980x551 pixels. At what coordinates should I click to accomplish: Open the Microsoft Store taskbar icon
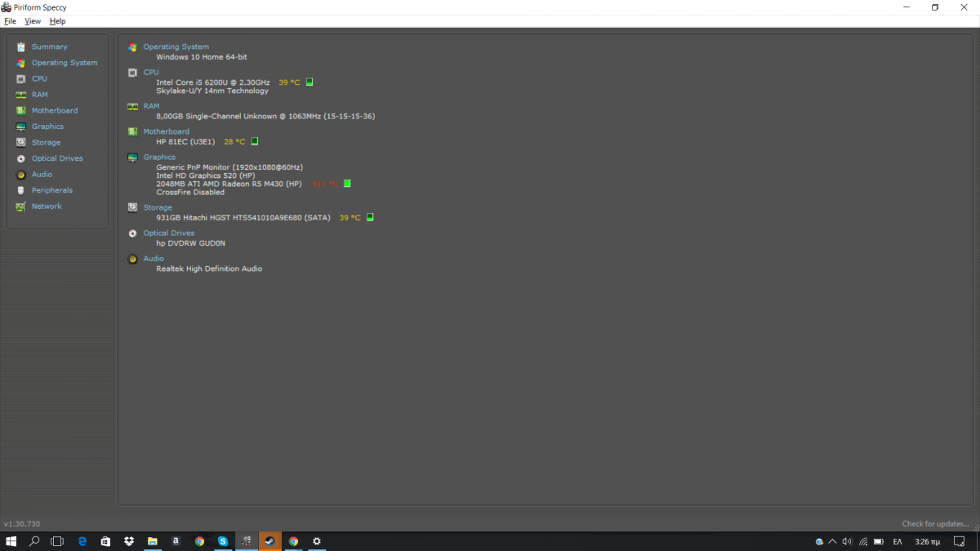tap(105, 541)
